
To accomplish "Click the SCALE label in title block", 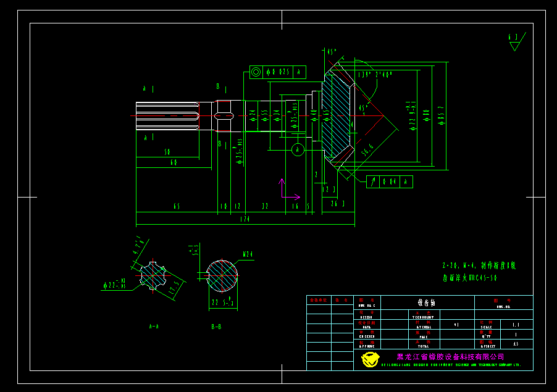I will (x=487, y=327).
